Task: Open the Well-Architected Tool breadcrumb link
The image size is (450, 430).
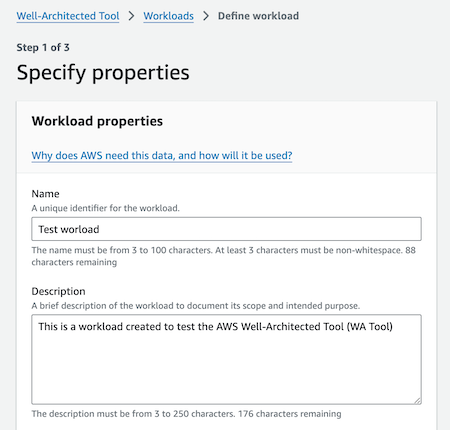Action: coord(68,16)
